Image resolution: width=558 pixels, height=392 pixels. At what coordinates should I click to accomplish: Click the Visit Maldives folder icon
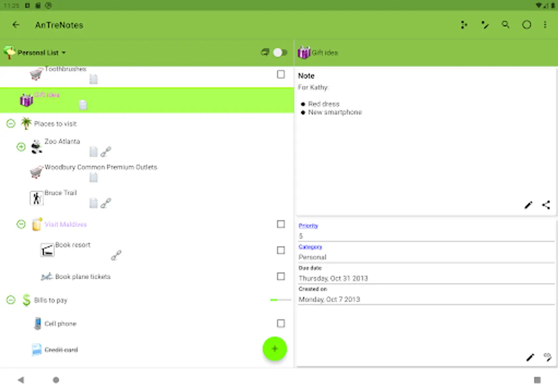(x=37, y=224)
